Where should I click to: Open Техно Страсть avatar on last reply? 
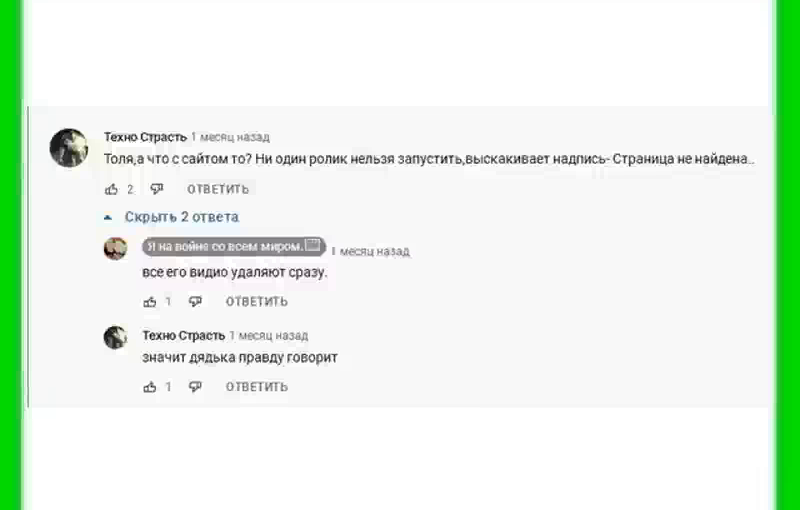click(116, 337)
